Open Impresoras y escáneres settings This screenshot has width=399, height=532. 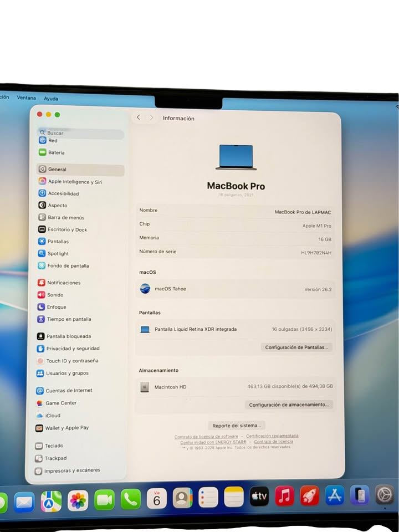coord(68,470)
